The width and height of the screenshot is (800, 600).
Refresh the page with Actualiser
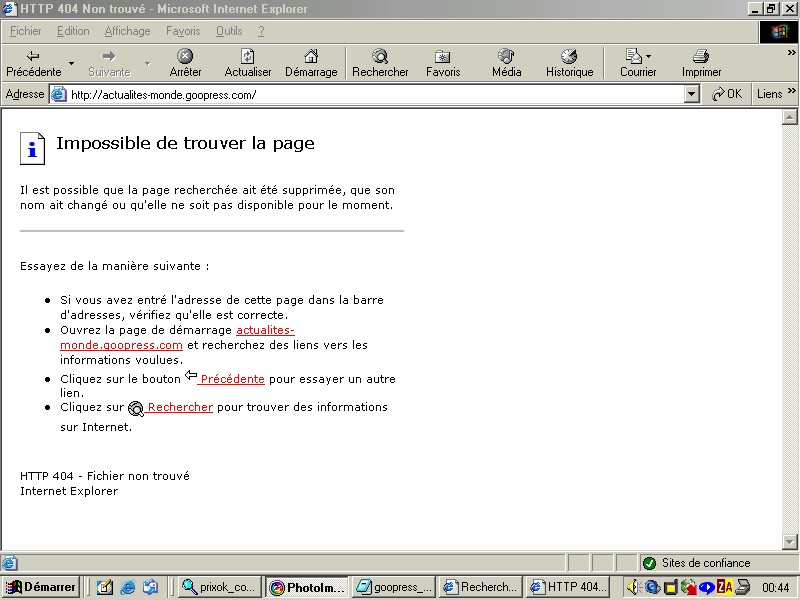(247, 63)
